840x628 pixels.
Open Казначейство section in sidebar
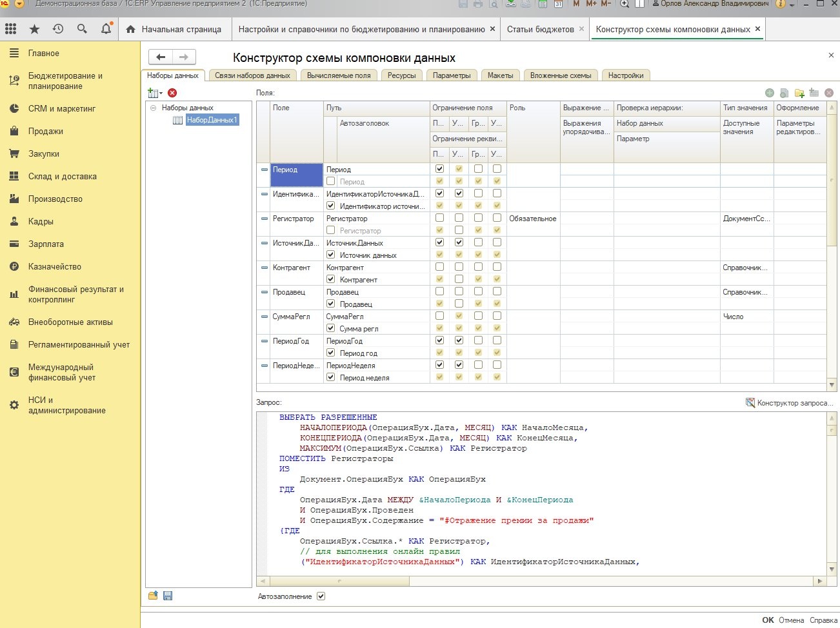pyautogui.click(x=54, y=266)
